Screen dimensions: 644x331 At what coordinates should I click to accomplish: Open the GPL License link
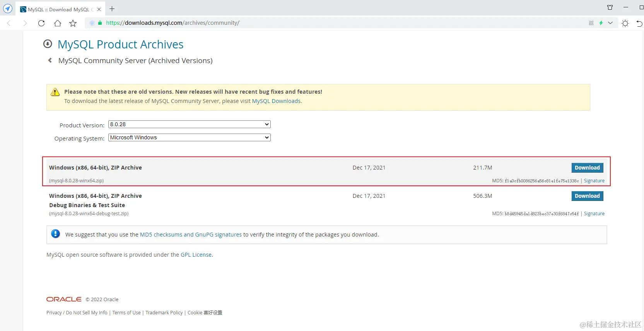click(x=196, y=255)
